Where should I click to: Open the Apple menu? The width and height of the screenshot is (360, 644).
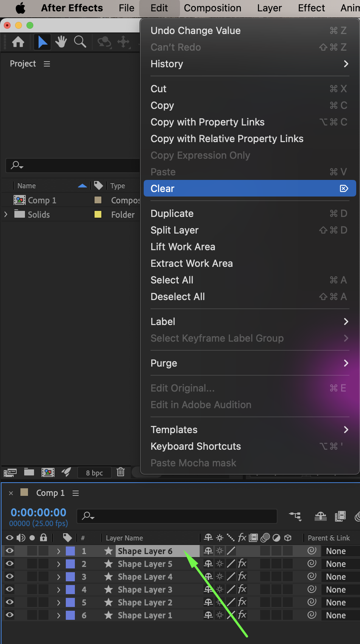tap(20, 8)
